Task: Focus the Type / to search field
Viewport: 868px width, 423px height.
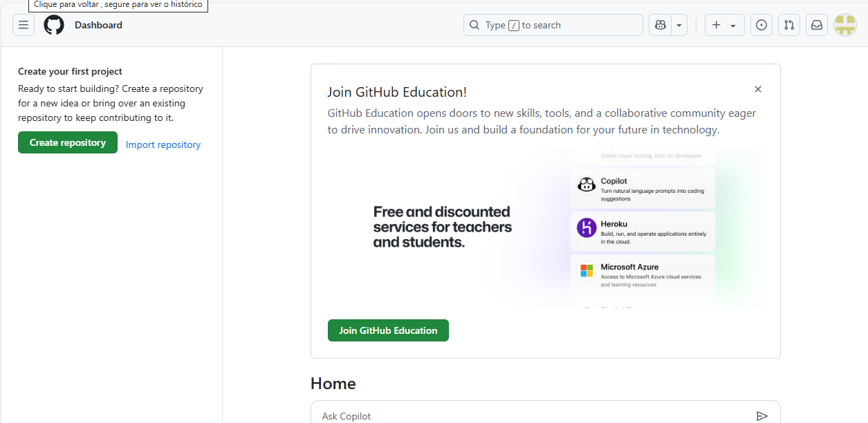Action: 553,25
